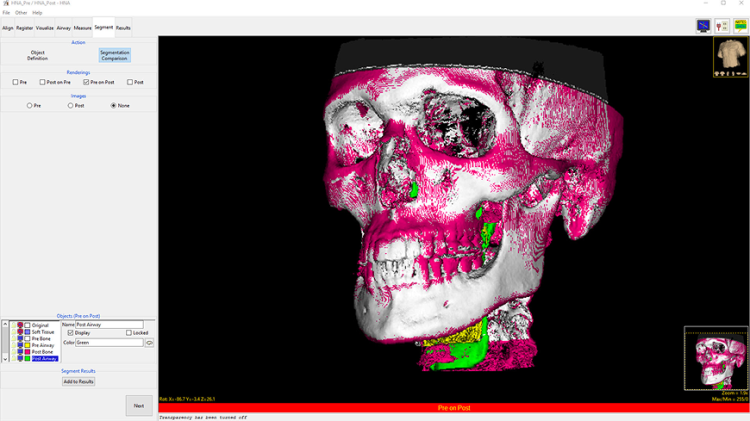Click the power plug outlet icon
The image size is (750, 421).
[722, 26]
